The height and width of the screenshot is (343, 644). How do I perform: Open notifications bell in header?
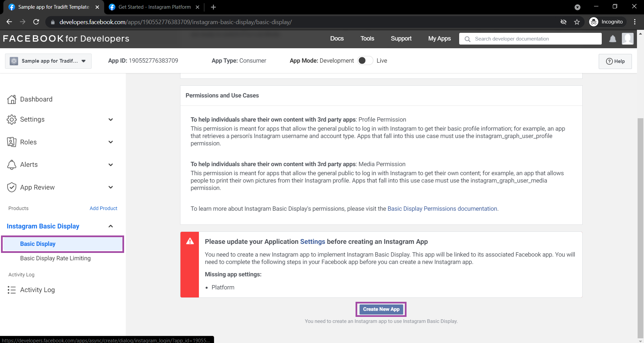(612, 39)
